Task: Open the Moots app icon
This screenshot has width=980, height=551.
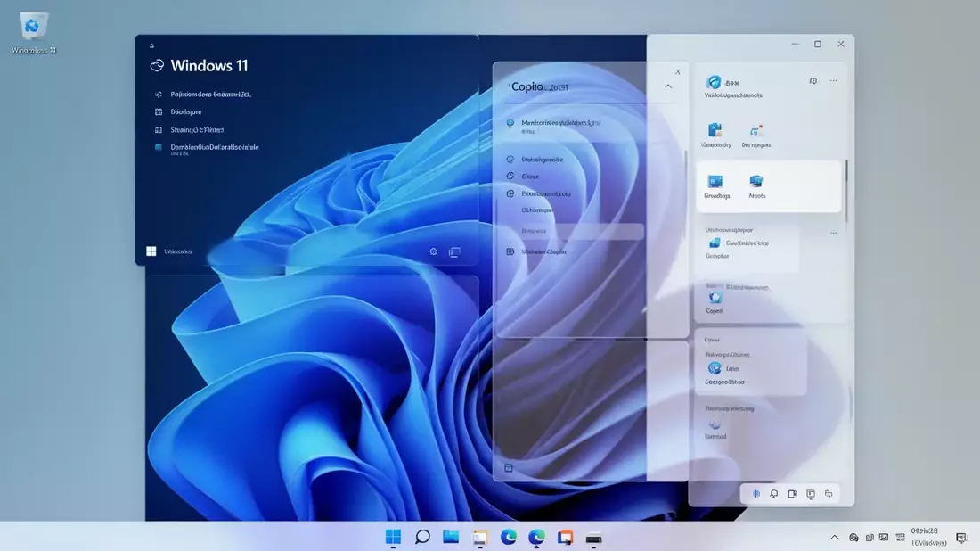Action: click(x=756, y=181)
